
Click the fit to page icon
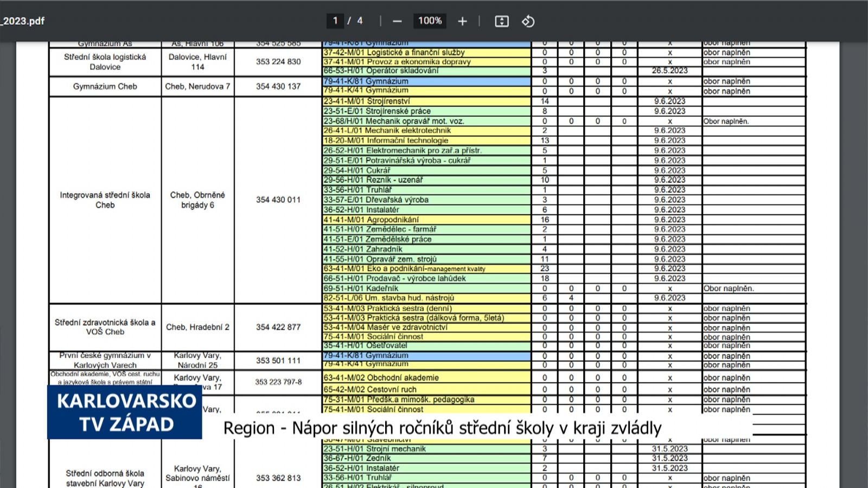pyautogui.click(x=502, y=21)
